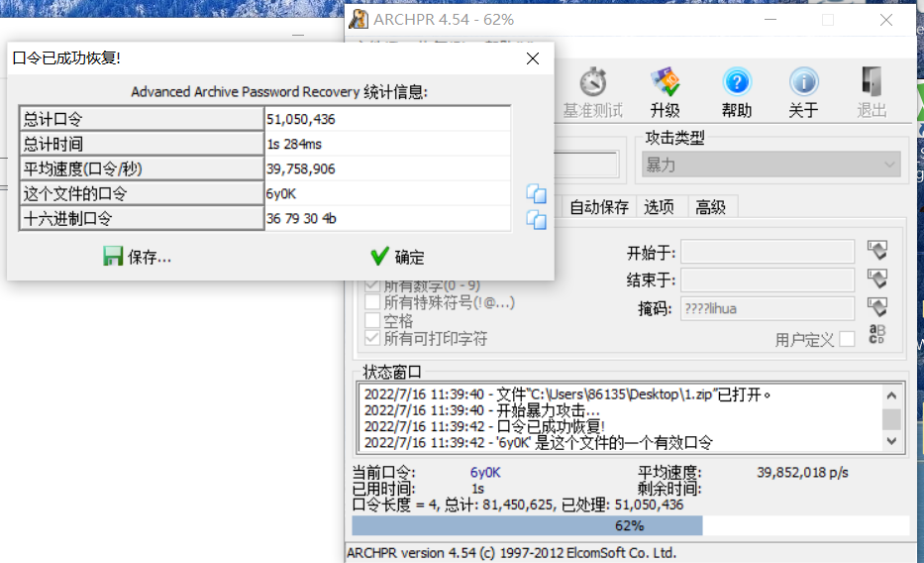Click the 总计口令 value 51,050,436
Viewport: 924px width, 563px height.
[300, 119]
